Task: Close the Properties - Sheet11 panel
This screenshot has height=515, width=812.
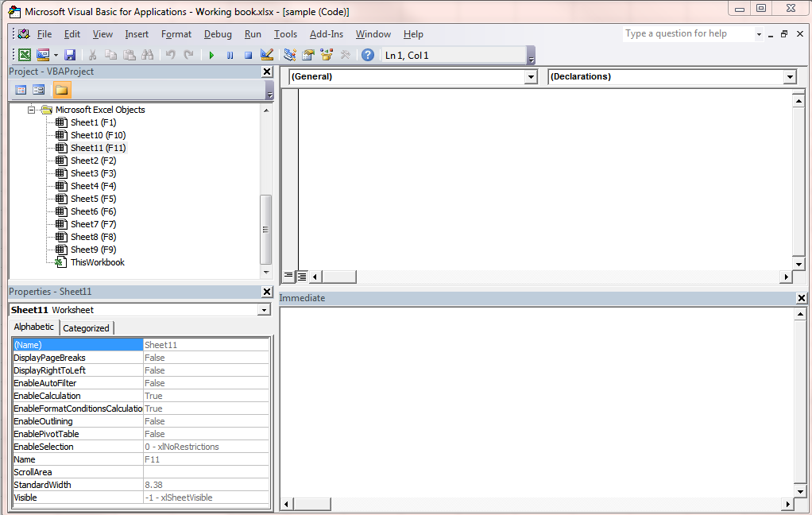Action: coord(267,292)
